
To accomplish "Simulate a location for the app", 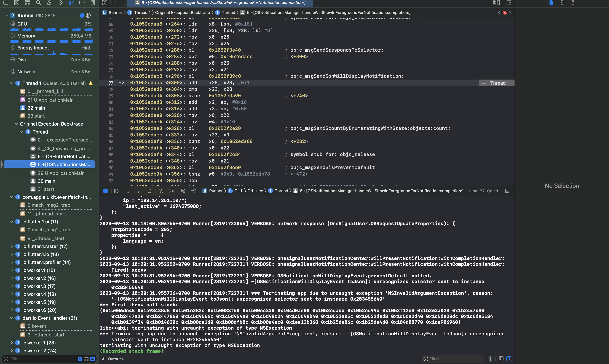I will click(x=194, y=191).
